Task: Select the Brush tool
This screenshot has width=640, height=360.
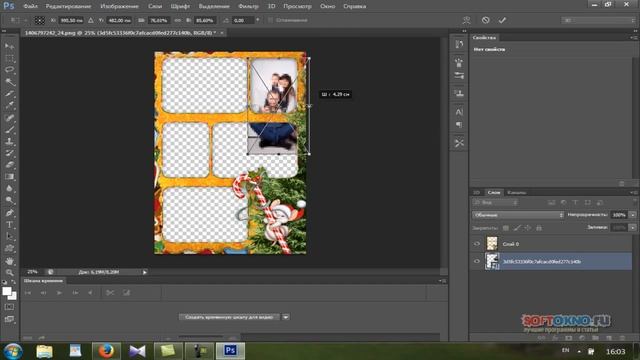Action: (9, 129)
